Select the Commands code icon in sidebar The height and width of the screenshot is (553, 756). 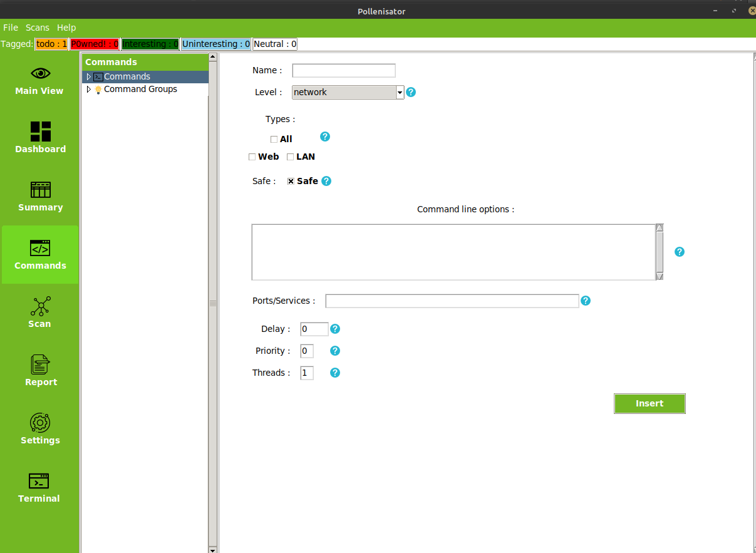pyautogui.click(x=41, y=248)
